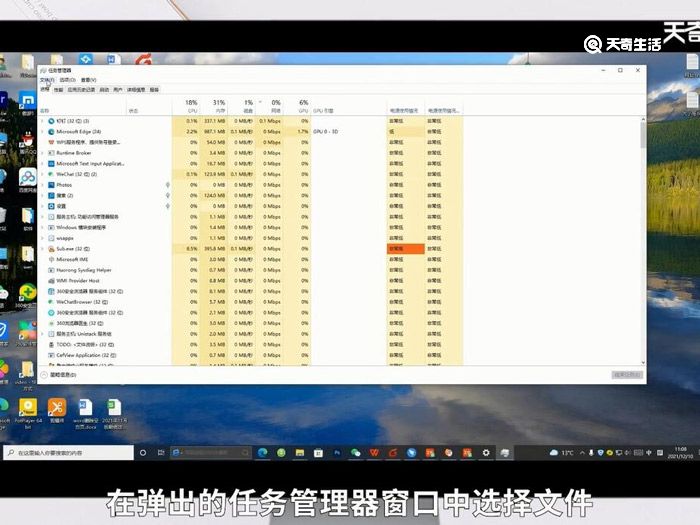
Task: Click the weather 13°C tray widget
Action: tap(562, 453)
